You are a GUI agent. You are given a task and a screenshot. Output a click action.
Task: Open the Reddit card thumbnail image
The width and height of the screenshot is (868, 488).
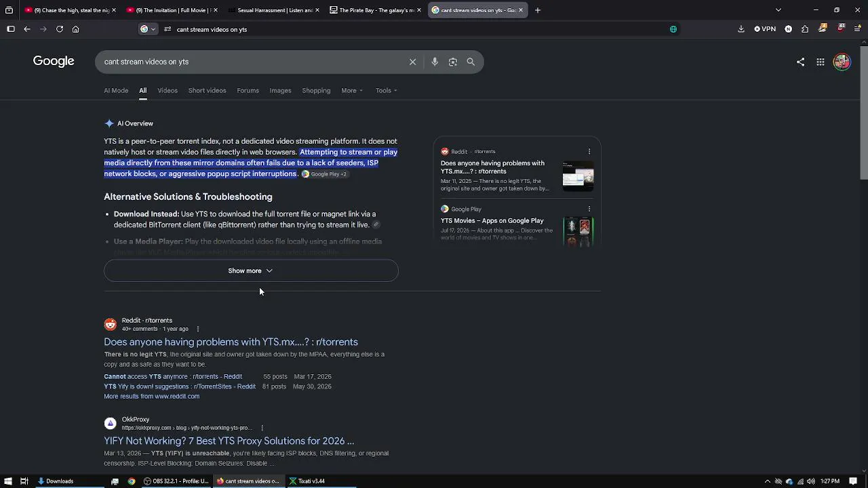[x=578, y=176]
